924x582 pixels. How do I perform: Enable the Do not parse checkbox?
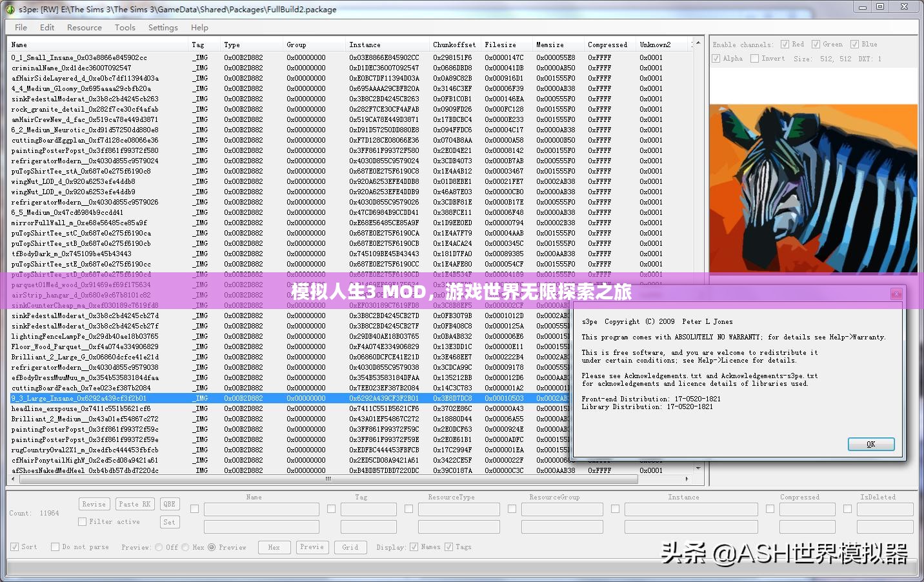click(55, 547)
